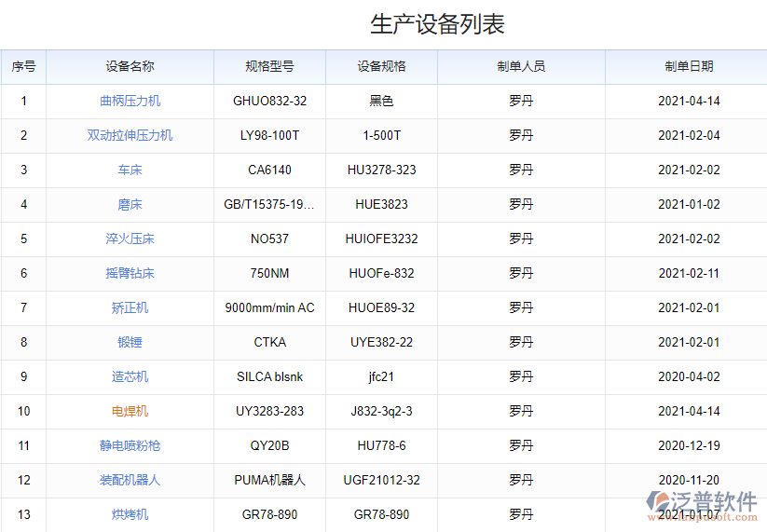Open the 摇臂钻床 equipment link

click(130, 273)
